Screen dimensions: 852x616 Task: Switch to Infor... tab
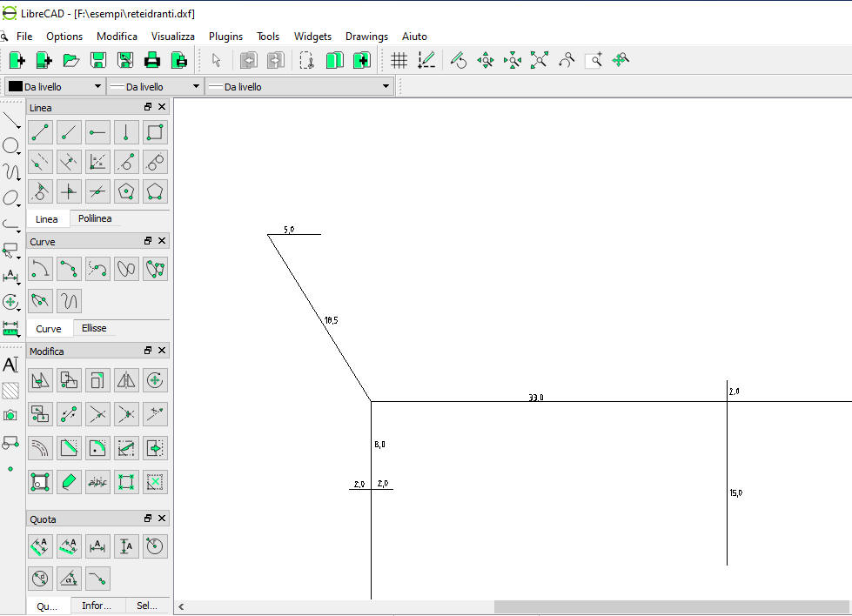click(97, 606)
